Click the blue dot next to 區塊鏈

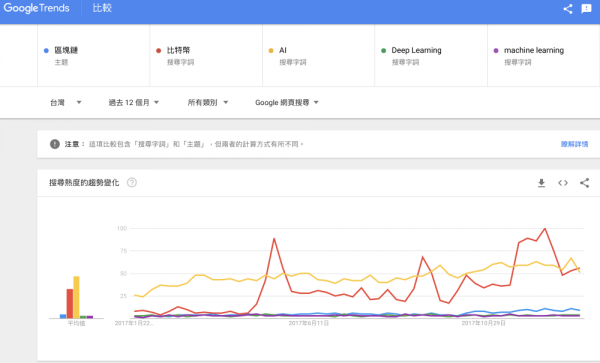click(46, 50)
